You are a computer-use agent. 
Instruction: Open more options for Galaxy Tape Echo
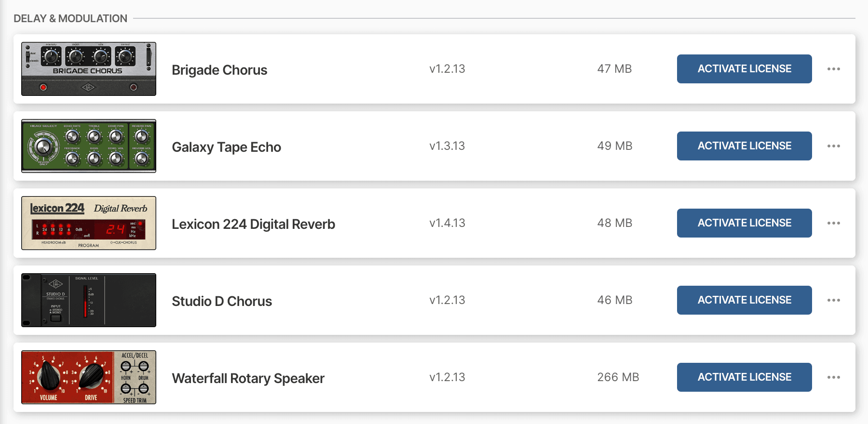[833, 146]
